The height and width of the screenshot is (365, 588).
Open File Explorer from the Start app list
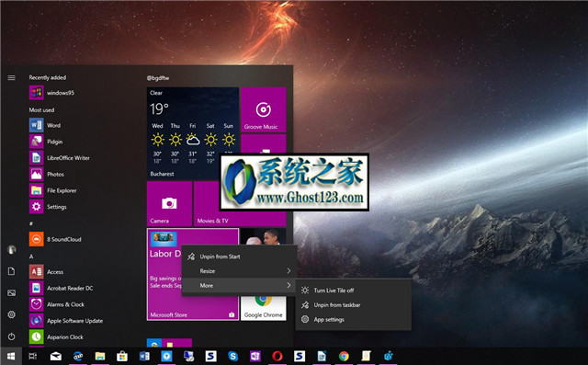[x=53, y=190]
